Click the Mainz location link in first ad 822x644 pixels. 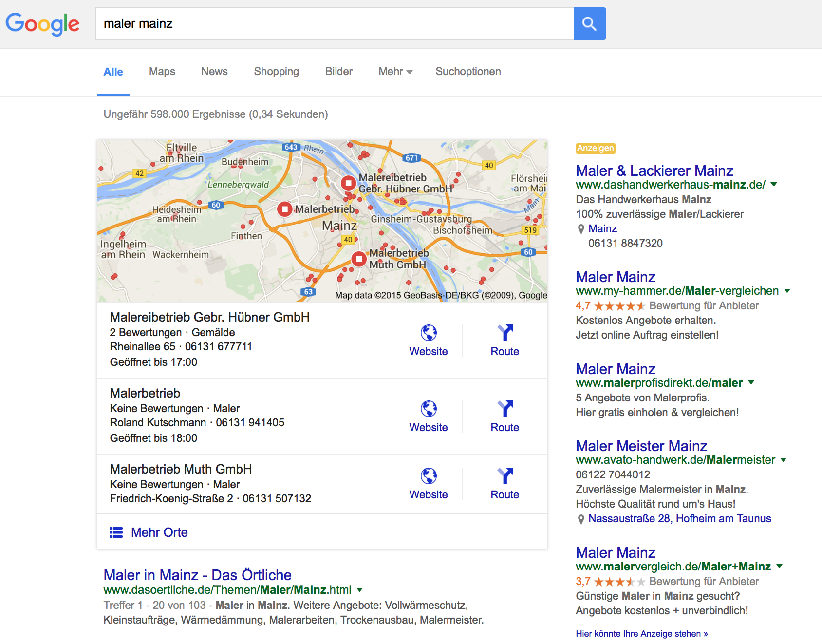click(602, 229)
